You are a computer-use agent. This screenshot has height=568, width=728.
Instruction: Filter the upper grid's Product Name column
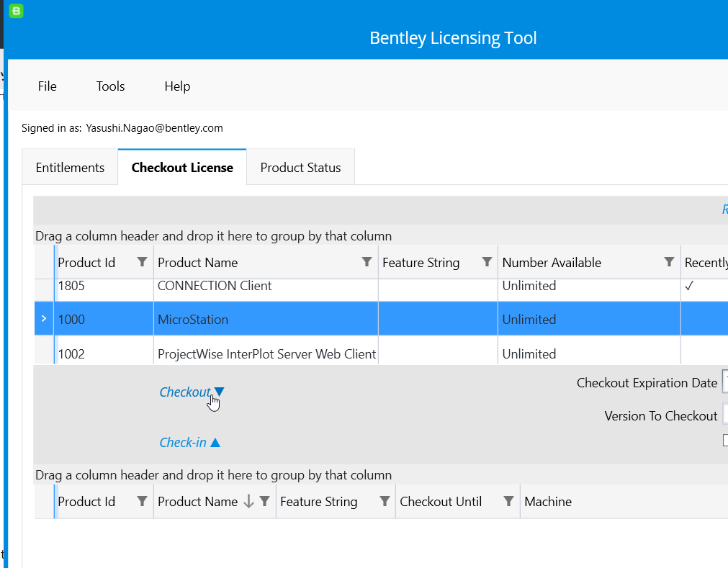[x=367, y=262]
